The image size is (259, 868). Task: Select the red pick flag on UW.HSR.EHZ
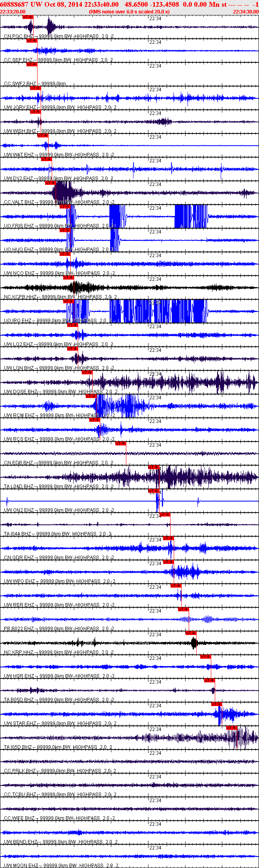[205, 657]
